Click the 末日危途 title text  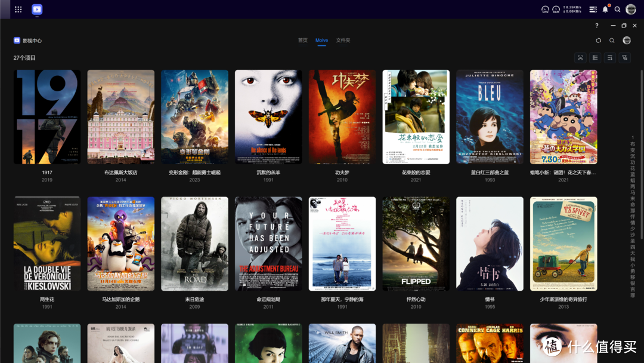(x=194, y=299)
